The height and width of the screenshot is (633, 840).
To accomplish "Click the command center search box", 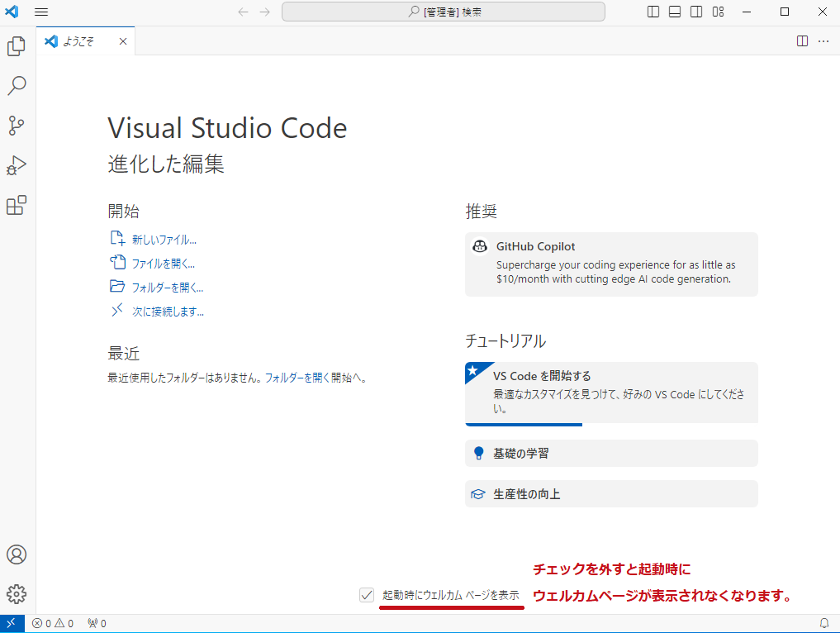I will 444,12.
